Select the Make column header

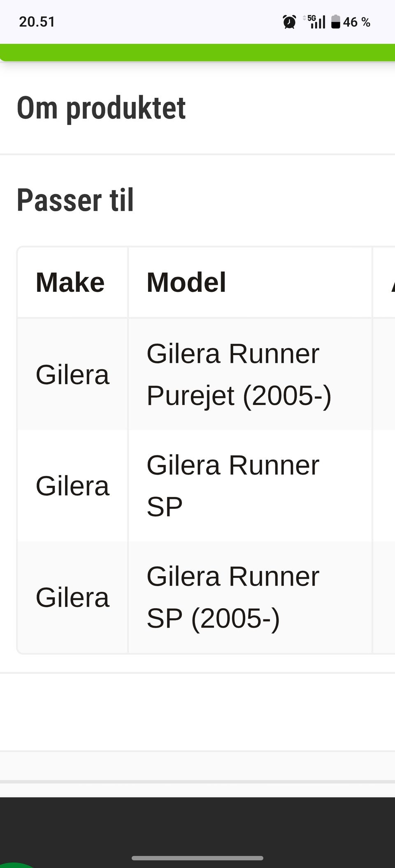[x=70, y=282]
